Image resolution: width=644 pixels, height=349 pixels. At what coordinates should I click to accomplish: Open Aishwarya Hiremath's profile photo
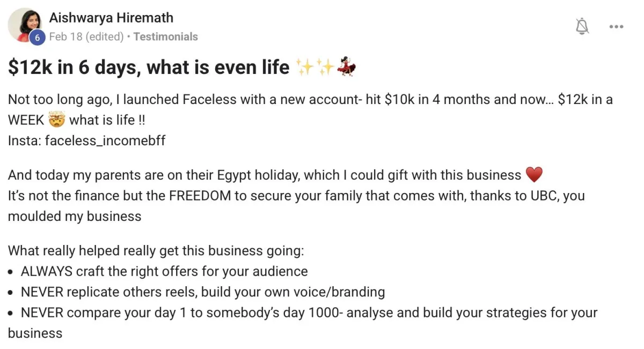[x=26, y=24]
